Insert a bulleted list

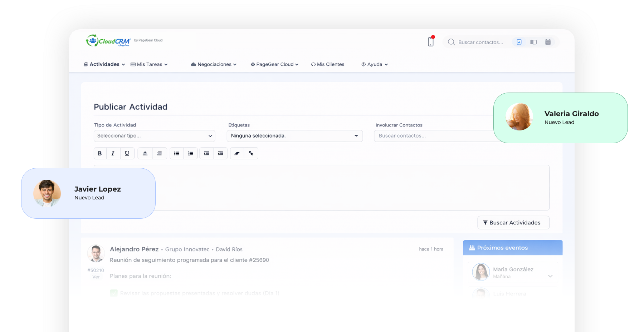176,153
